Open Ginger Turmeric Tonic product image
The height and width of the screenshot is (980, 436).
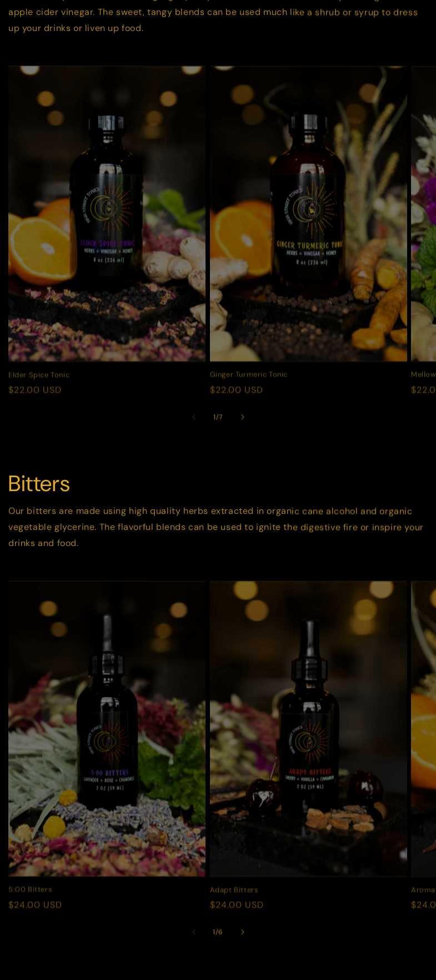[308, 214]
